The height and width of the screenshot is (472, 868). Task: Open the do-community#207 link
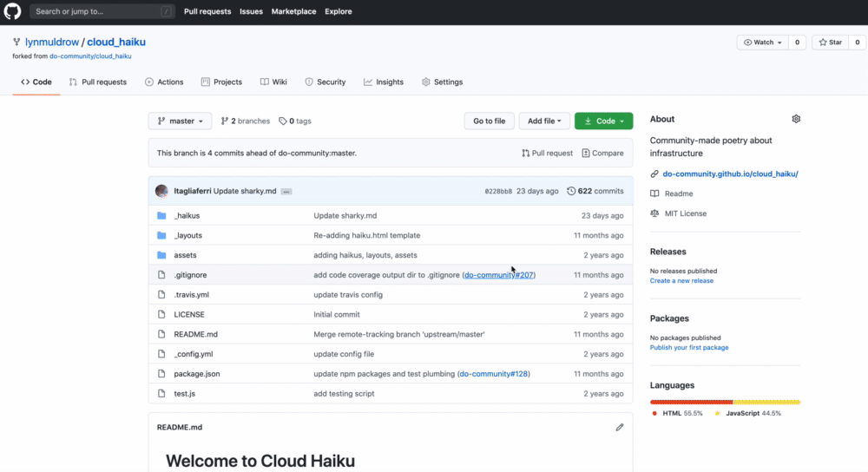pyautogui.click(x=499, y=275)
